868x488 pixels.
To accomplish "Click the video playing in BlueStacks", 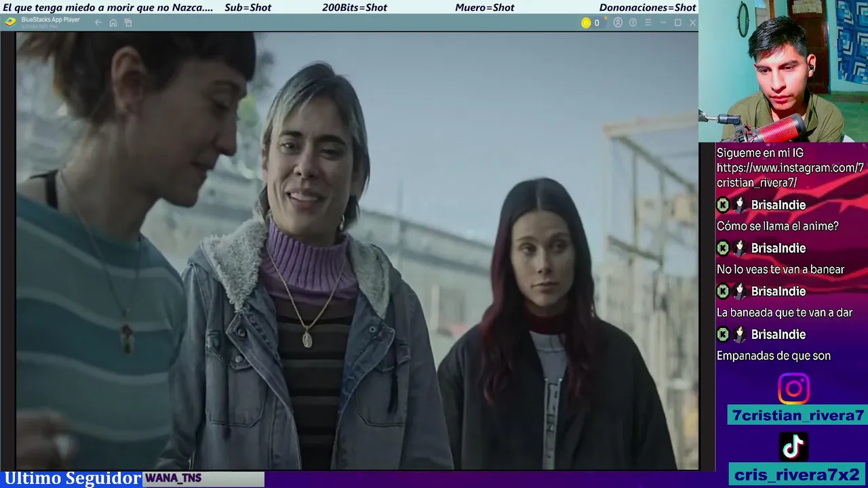I will point(357,250).
